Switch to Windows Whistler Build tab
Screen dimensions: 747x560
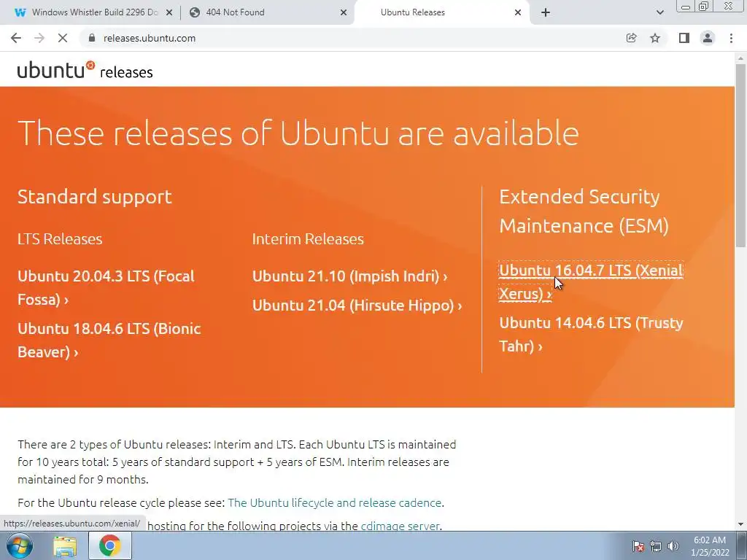click(x=88, y=12)
